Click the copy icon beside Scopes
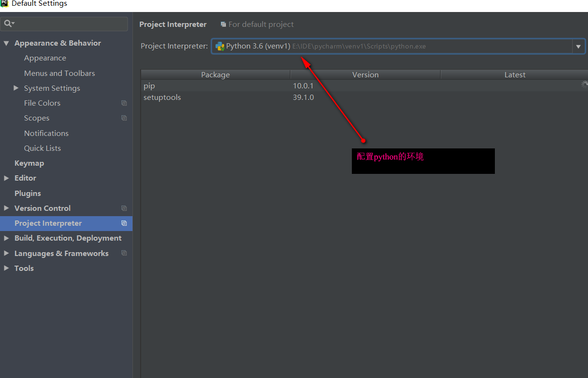Image resolution: width=588 pixels, height=378 pixels. [x=124, y=118]
